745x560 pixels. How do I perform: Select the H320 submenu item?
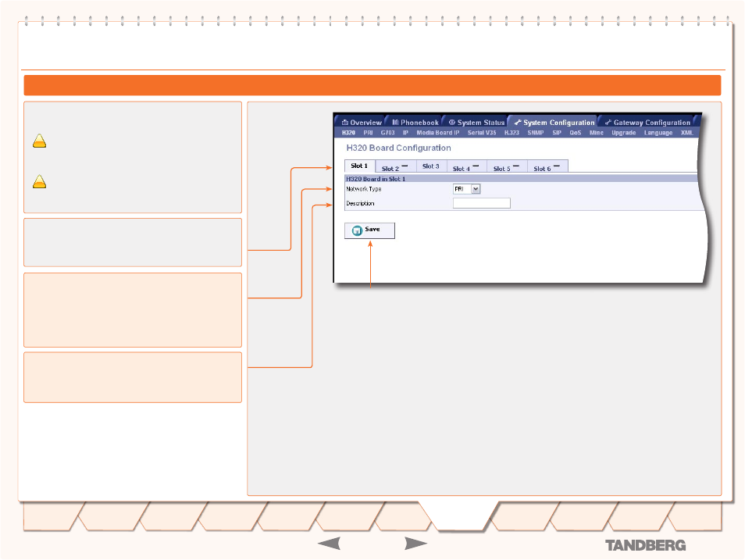tap(348, 133)
